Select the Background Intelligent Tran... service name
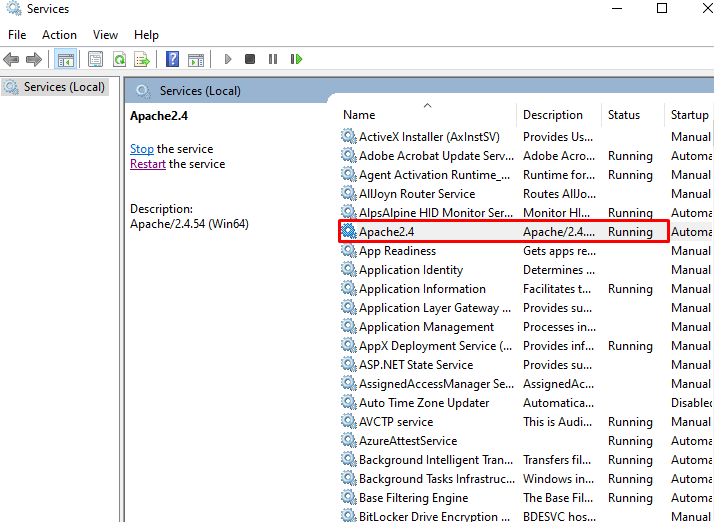714x522 pixels. point(436,460)
